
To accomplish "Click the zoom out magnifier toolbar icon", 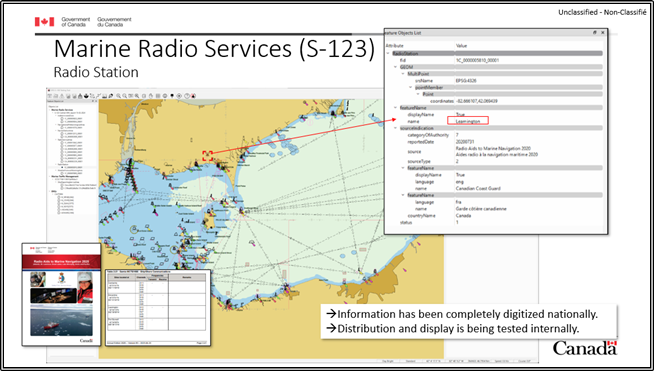I will (125, 96).
